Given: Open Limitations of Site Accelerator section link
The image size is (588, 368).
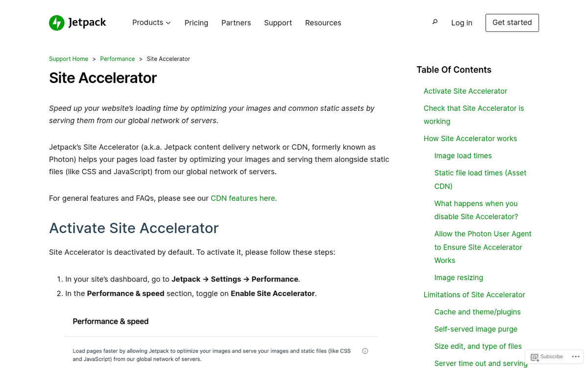Looking at the screenshot, I should 474,294.
